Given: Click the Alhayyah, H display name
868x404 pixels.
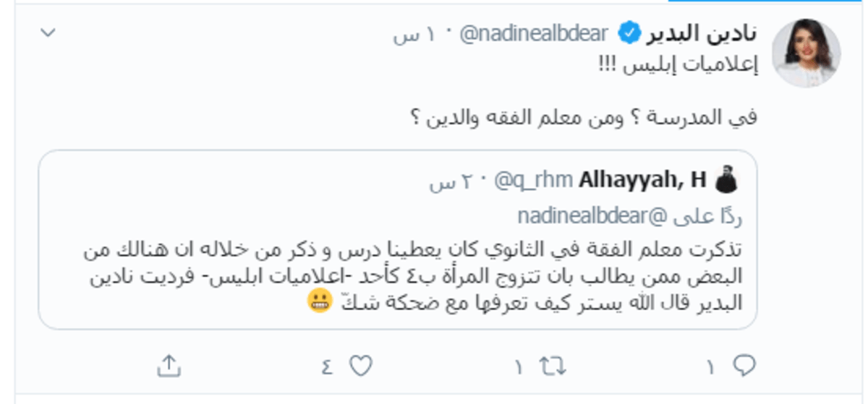Looking at the screenshot, I should pos(643,181).
